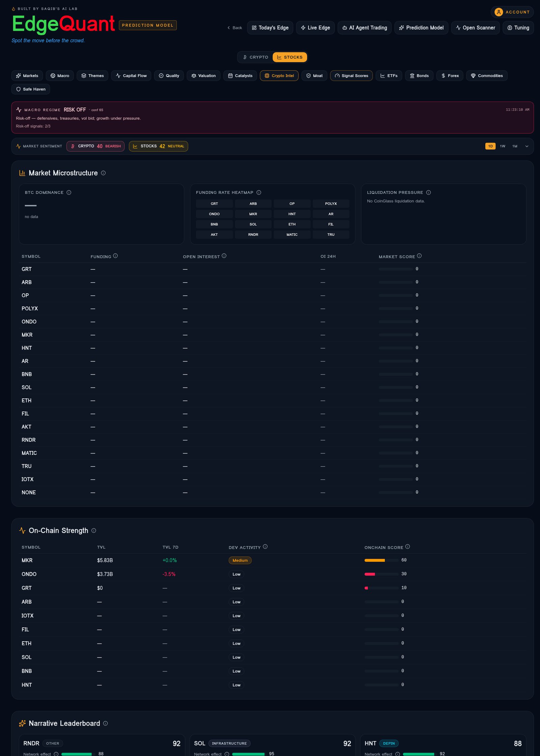Open the Forex tab
The image size is (540, 756).
[x=450, y=76]
